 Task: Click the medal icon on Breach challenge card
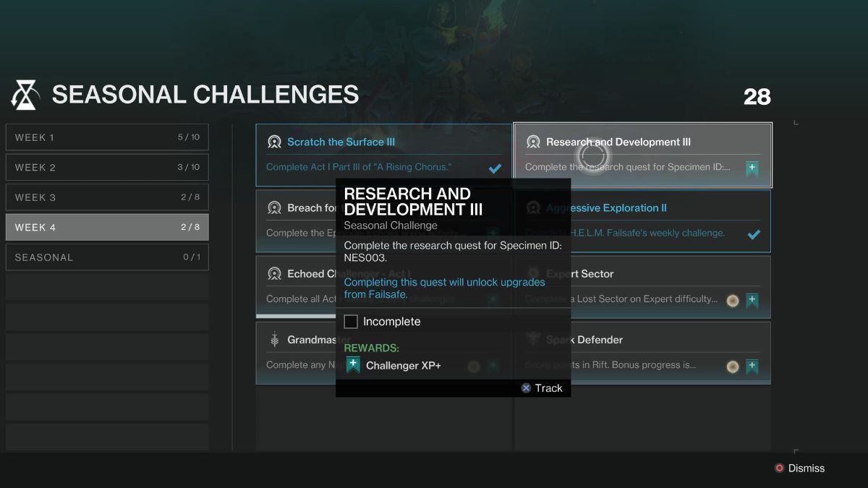click(x=274, y=207)
